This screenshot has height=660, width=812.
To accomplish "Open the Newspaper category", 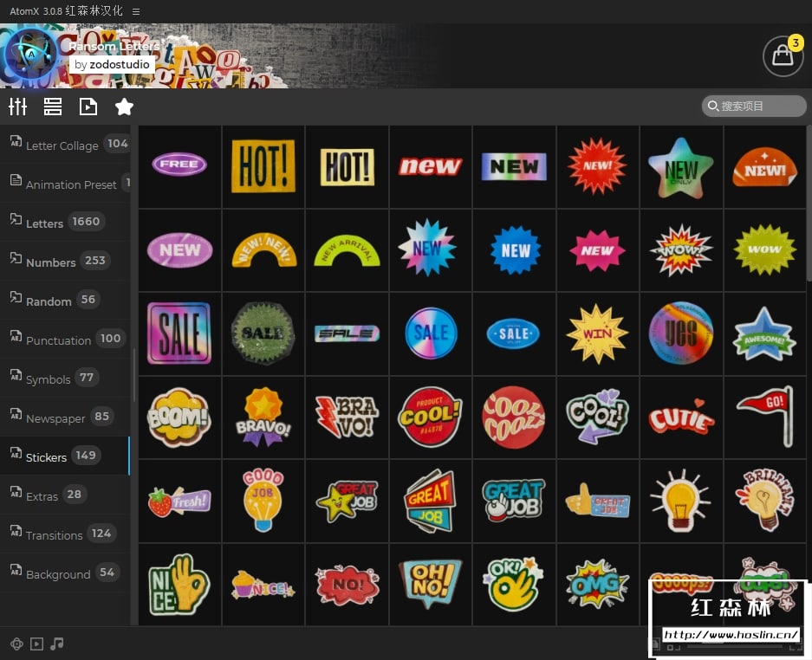I will 65,417.
